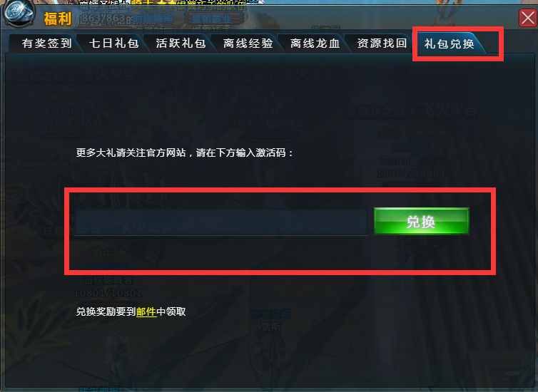Viewport: 538px width, 392px height.
Task: Click the 19464/19464 health readout
Action: pyautogui.click(x=411, y=174)
